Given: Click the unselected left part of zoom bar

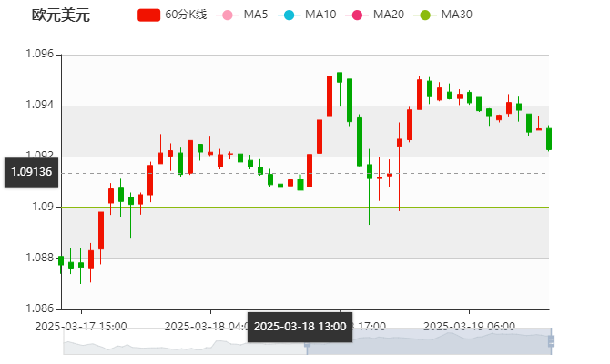Looking at the screenshot, I should [182, 341].
